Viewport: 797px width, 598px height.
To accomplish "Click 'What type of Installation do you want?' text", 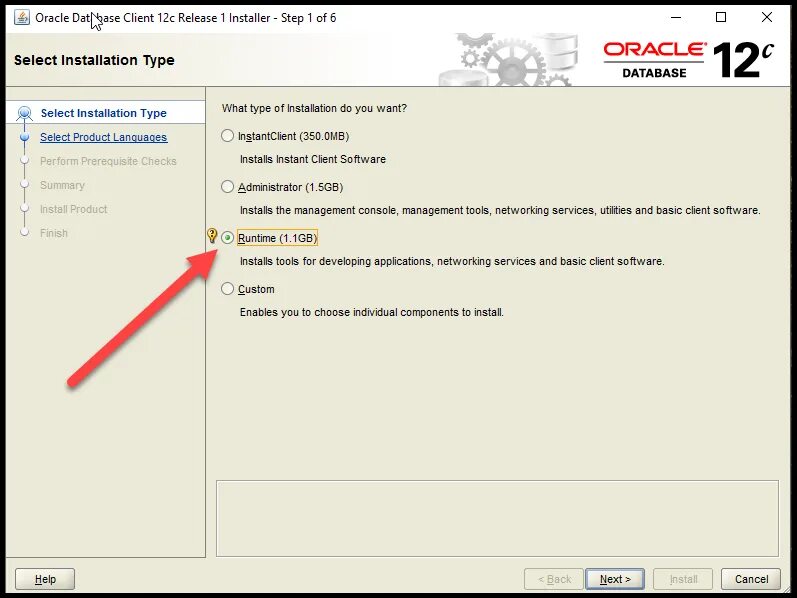I will click(x=314, y=108).
